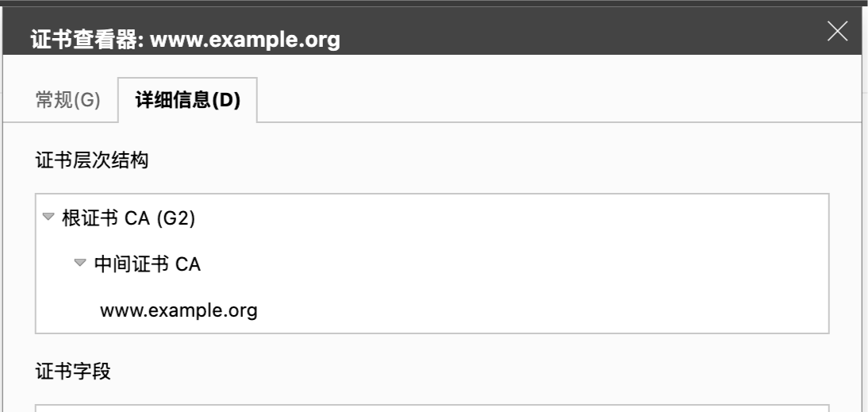Click blank area right of 证书层次结构 label

click(x=476, y=162)
